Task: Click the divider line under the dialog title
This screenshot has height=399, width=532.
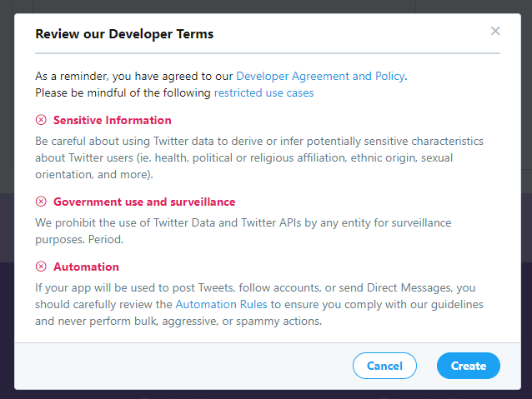Action: point(268,53)
